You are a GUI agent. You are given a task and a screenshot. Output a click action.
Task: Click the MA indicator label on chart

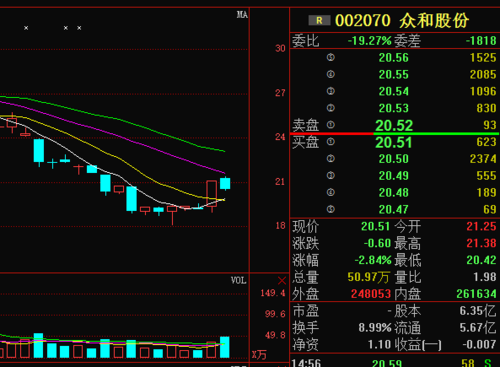pyautogui.click(x=242, y=15)
